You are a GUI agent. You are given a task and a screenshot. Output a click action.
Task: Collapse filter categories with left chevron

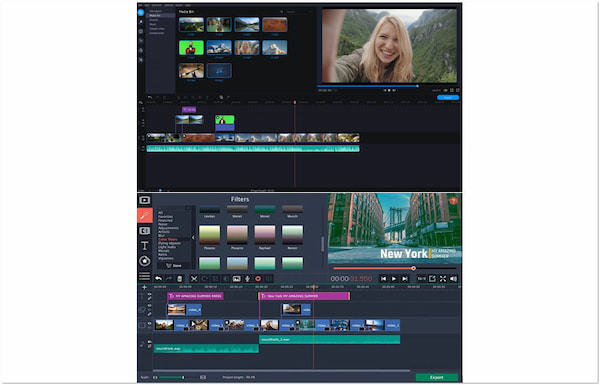point(193,238)
